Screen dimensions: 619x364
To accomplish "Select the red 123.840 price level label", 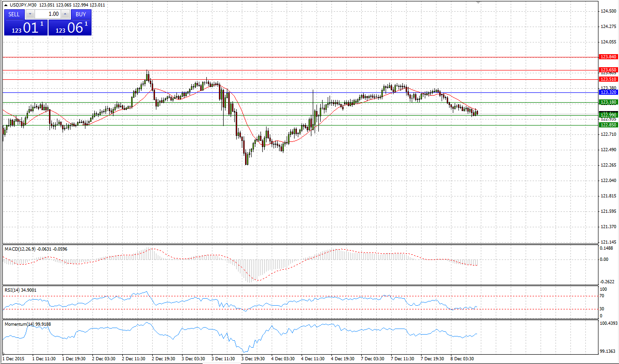I will 608,57.
